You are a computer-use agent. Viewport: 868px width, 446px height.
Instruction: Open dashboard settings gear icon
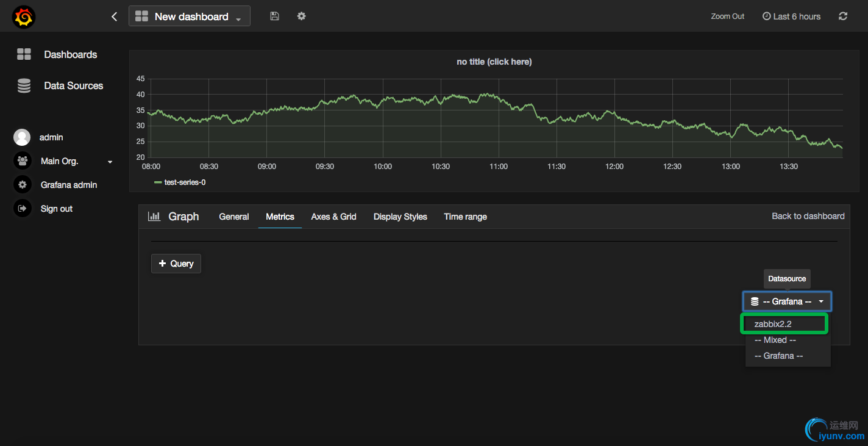[x=301, y=16]
